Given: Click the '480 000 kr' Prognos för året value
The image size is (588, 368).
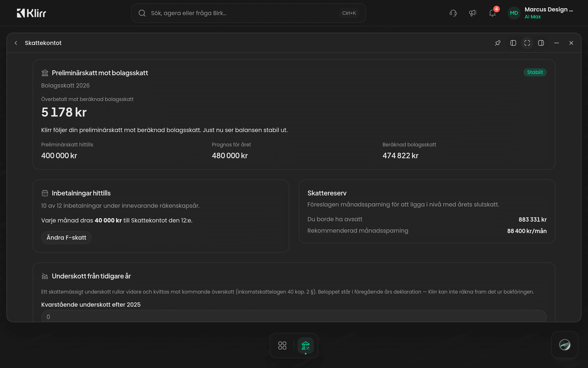Looking at the screenshot, I should pyautogui.click(x=230, y=156).
